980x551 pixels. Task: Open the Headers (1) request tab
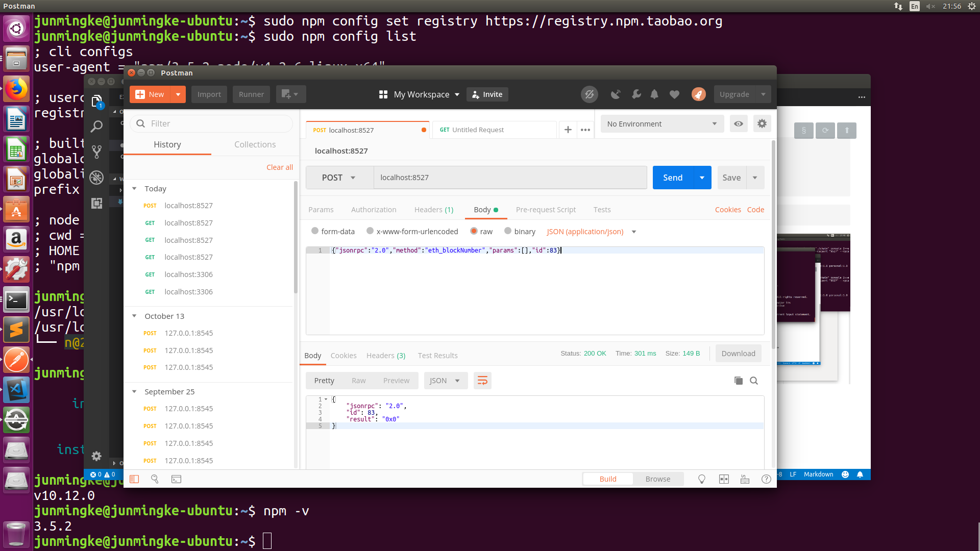pyautogui.click(x=434, y=210)
